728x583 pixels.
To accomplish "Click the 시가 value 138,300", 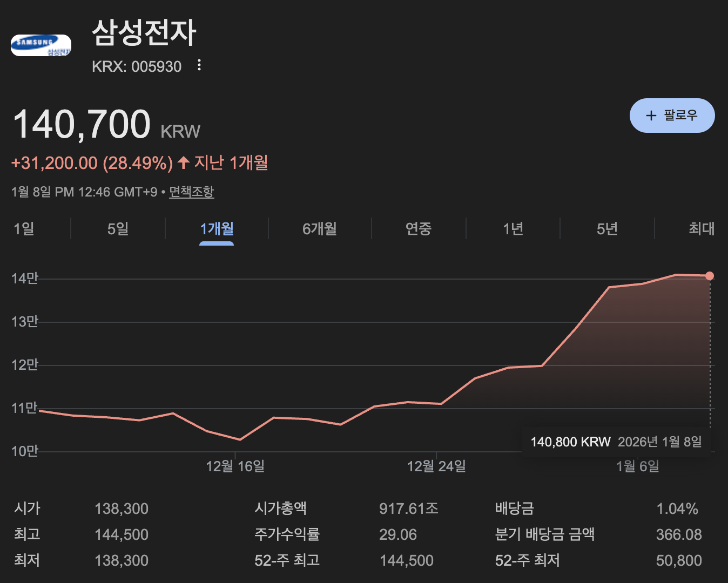I will [x=122, y=509].
